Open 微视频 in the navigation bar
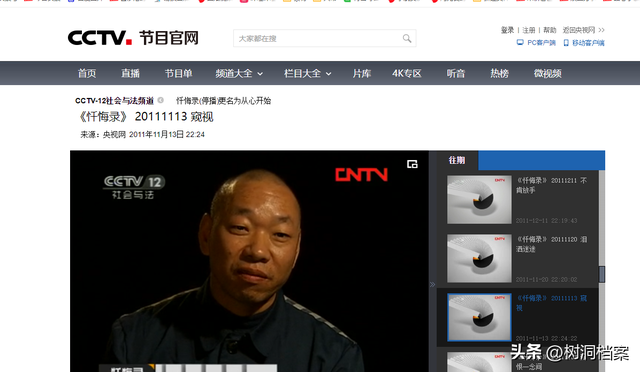Image resolution: width=640 pixels, height=372 pixels. pos(548,74)
